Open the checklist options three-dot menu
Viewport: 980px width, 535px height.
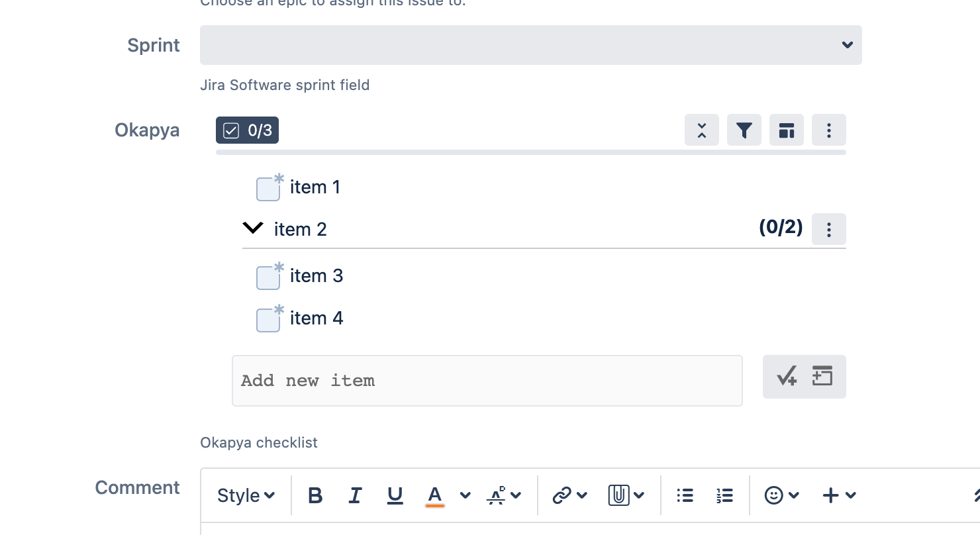tap(828, 130)
